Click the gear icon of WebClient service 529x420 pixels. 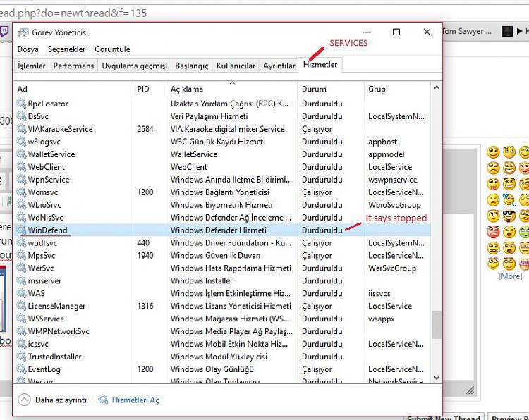tap(21, 167)
